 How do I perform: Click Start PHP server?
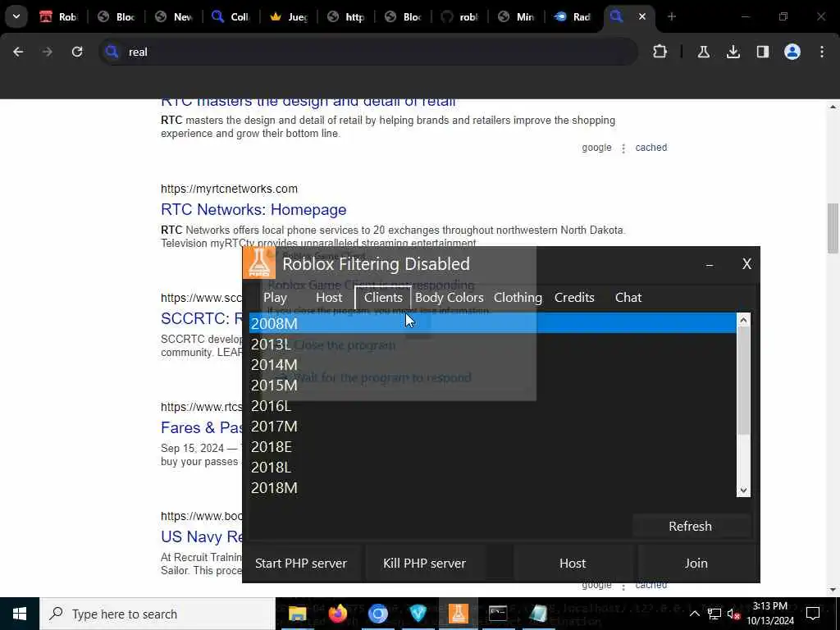[x=301, y=563]
